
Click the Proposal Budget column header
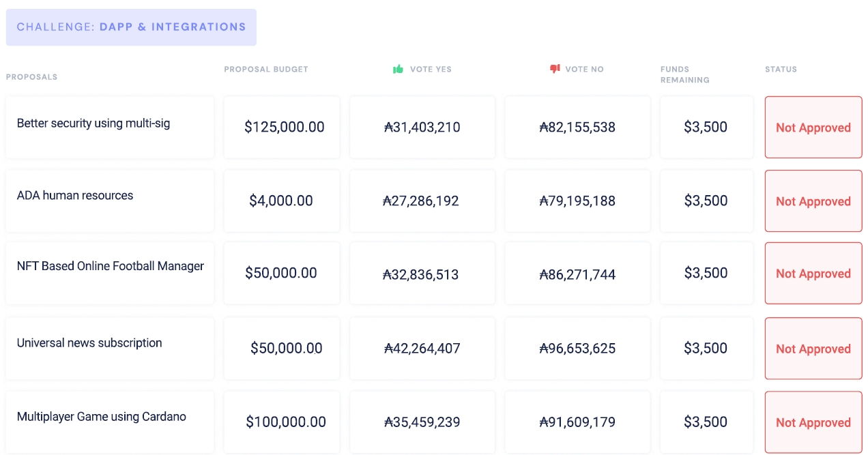coord(266,69)
